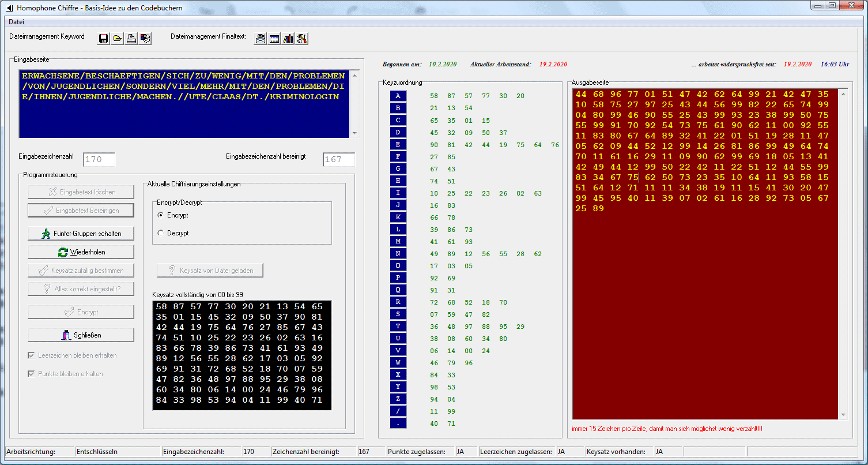Click the Eingabezeichenzahl field showing 170
This screenshot has width=868, height=465.
[x=99, y=160]
